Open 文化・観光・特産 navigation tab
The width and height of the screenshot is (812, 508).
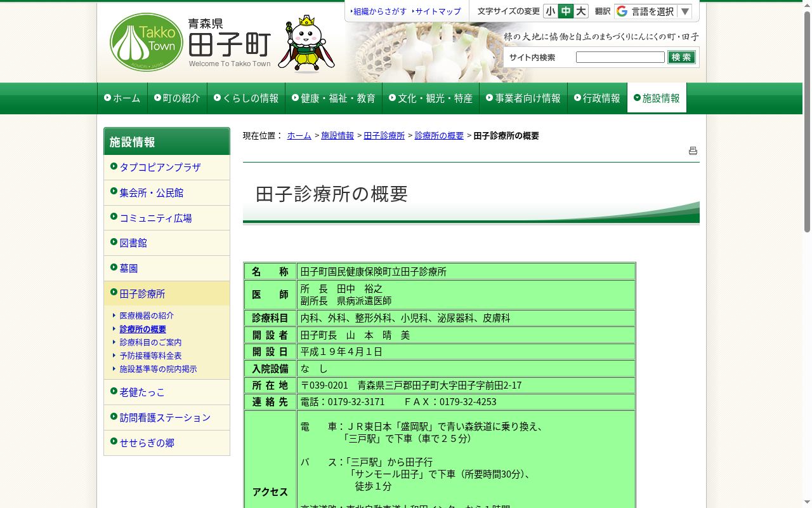coord(431,98)
